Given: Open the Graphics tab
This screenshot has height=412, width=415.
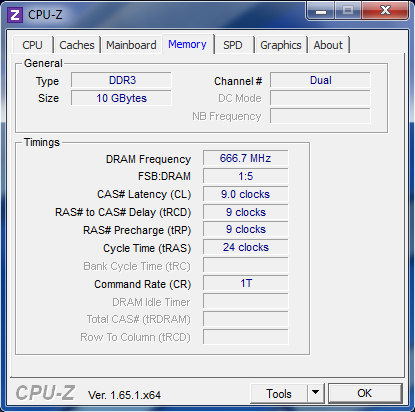Looking at the screenshot, I should click(x=281, y=45).
